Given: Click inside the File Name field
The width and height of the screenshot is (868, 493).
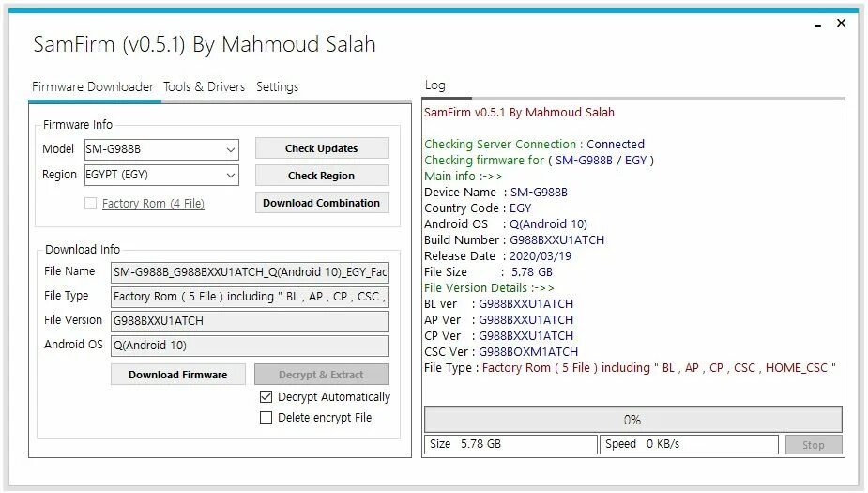Looking at the screenshot, I should click(x=250, y=272).
